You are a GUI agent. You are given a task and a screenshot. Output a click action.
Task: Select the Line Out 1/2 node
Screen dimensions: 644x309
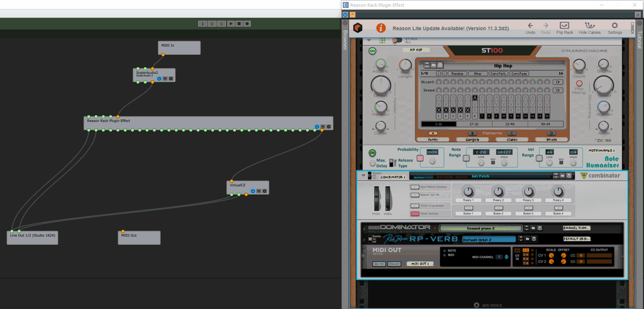pos(32,238)
